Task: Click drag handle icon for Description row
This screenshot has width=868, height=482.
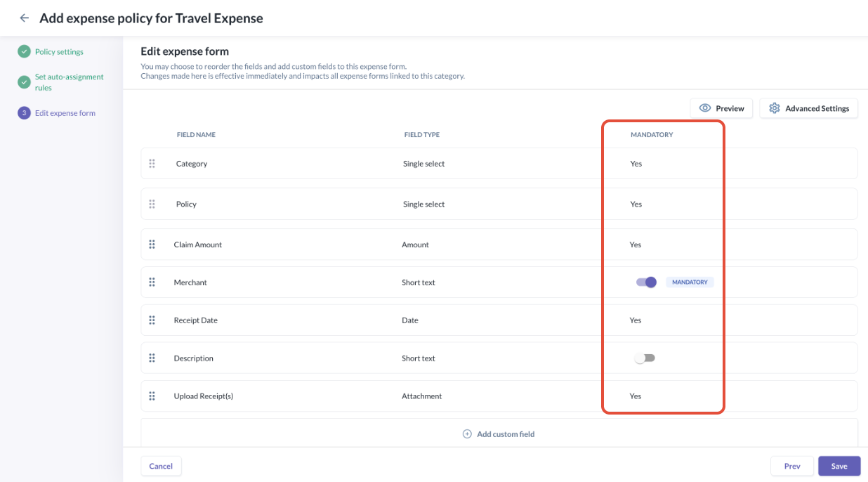Action: tap(152, 358)
